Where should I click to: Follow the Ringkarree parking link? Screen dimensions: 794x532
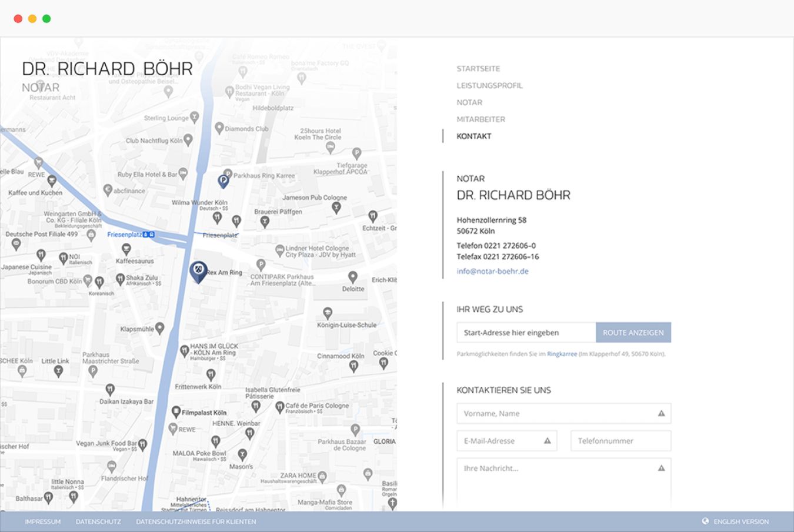(x=562, y=354)
